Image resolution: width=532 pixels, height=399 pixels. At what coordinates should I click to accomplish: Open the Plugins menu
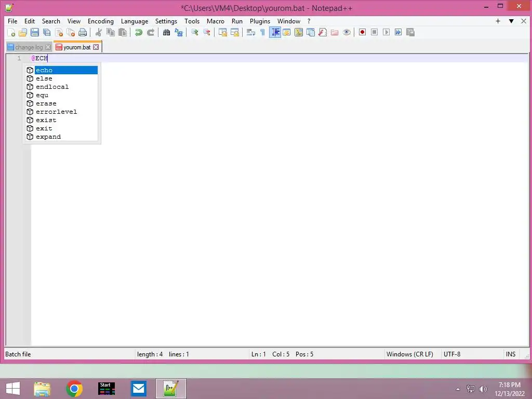260,21
